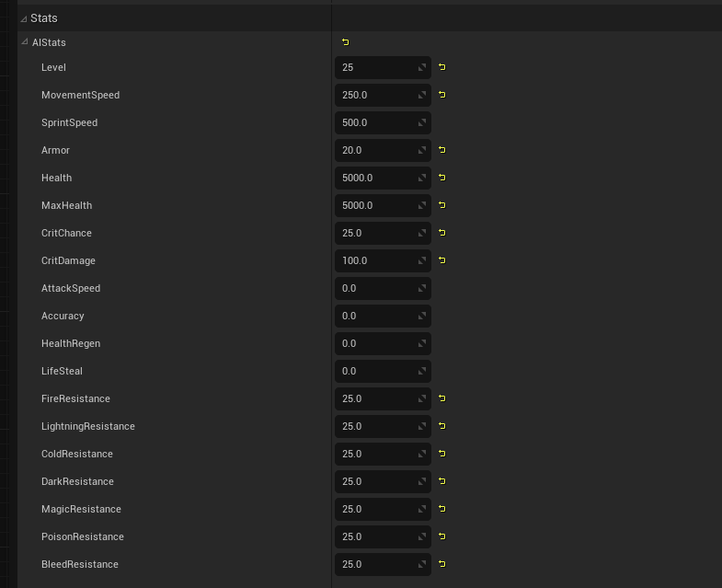The width and height of the screenshot is (722, 588).
Task: Select the CritDamage property label
Action: (x=68, y=260)
